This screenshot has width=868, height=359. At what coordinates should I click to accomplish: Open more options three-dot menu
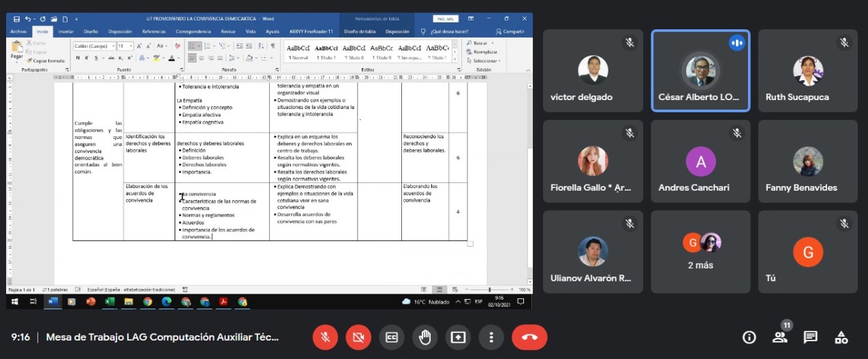click(x=491, y=337)
